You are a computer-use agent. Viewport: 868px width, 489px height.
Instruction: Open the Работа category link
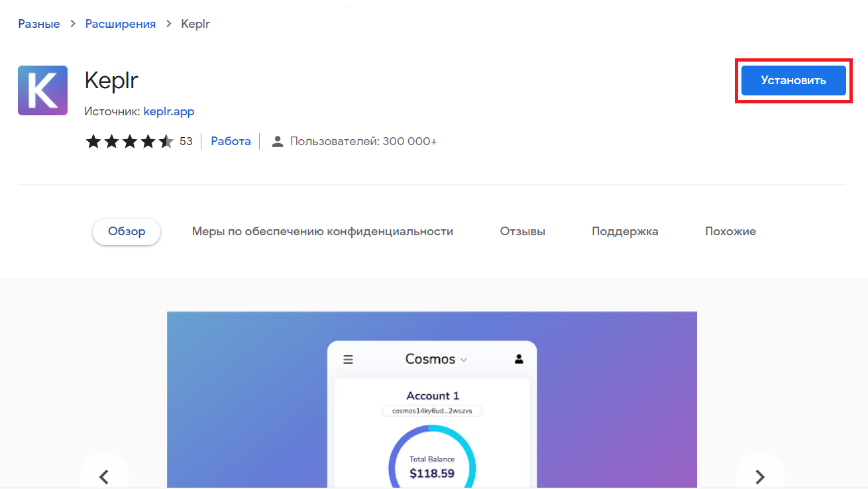(x=231, y=141)
